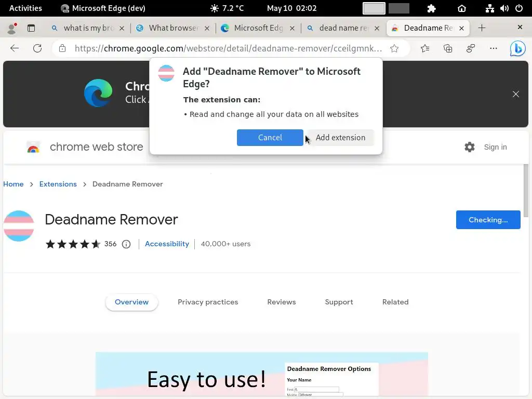Select the second workspace thumbnail

pyautogui.click(x=398, y=8)
